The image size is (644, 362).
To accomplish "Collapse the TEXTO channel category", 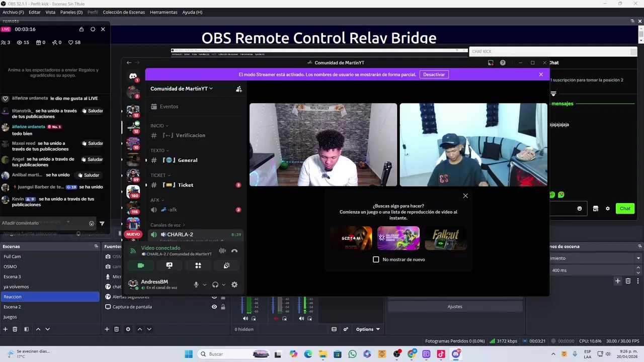I will [x=159, y=150].
